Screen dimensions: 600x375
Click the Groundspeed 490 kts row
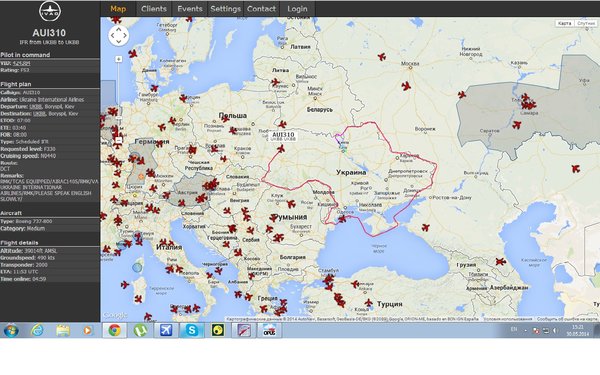[x=50, y=258]
